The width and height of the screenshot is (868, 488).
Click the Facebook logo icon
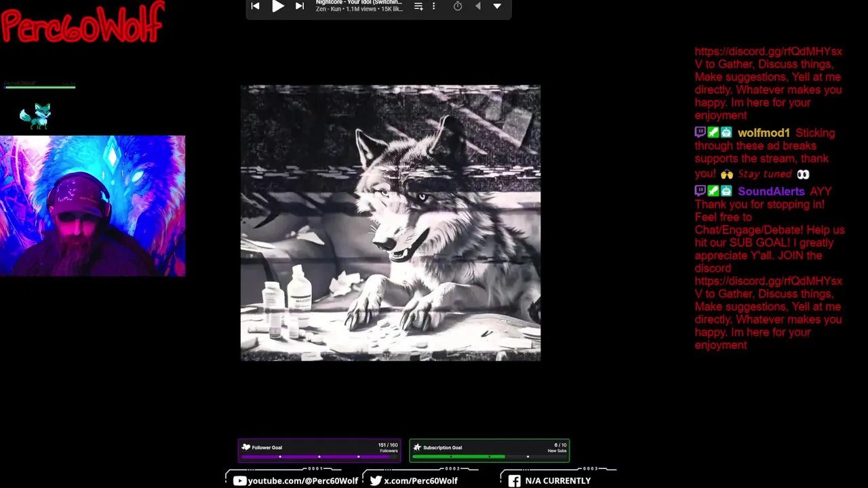(x=515, y=481)
